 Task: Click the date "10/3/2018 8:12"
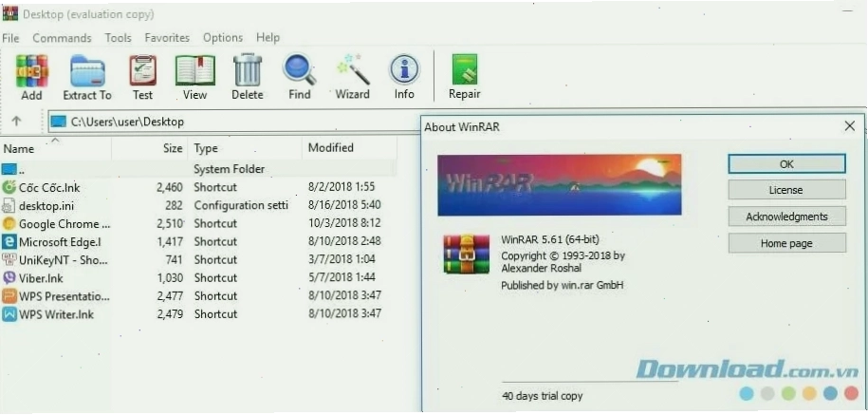tap(344, 223)
